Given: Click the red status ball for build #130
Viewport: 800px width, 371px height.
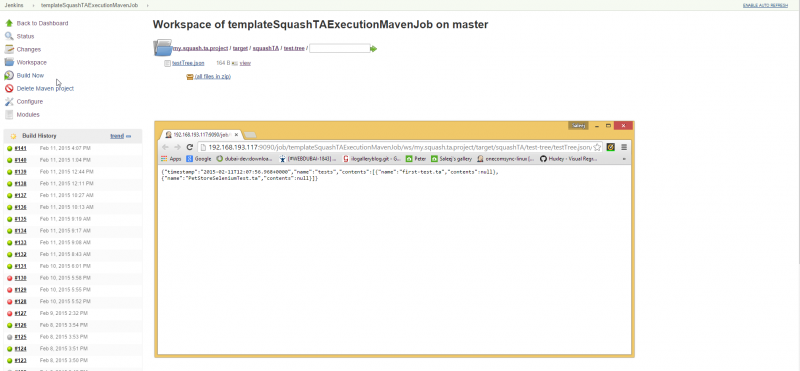Looking at the screenshot, I should 10,278.
